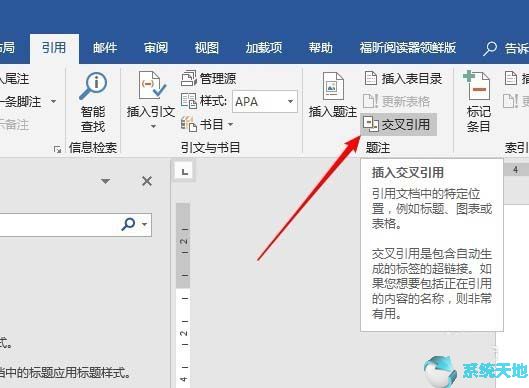Click the 尾注 button
This screenshot has height=388, width=529.
14,79
